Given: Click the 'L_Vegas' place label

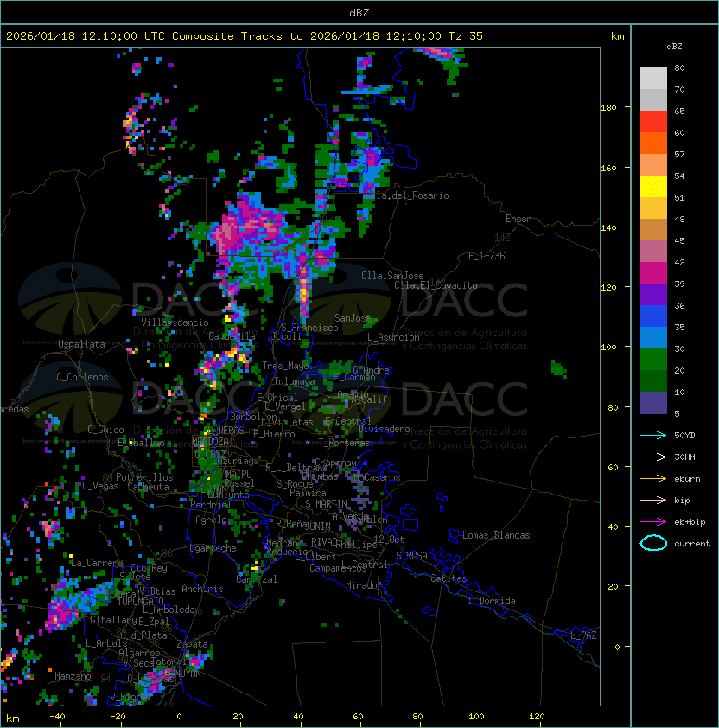Looking at the screenshot, I should pos(100,486).
